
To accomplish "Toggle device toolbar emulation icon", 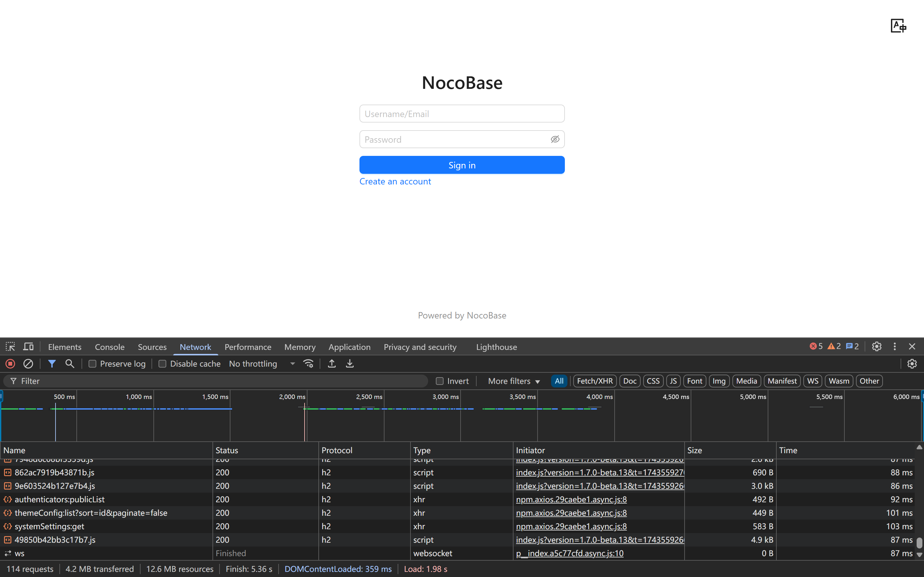I will point(28,346).
